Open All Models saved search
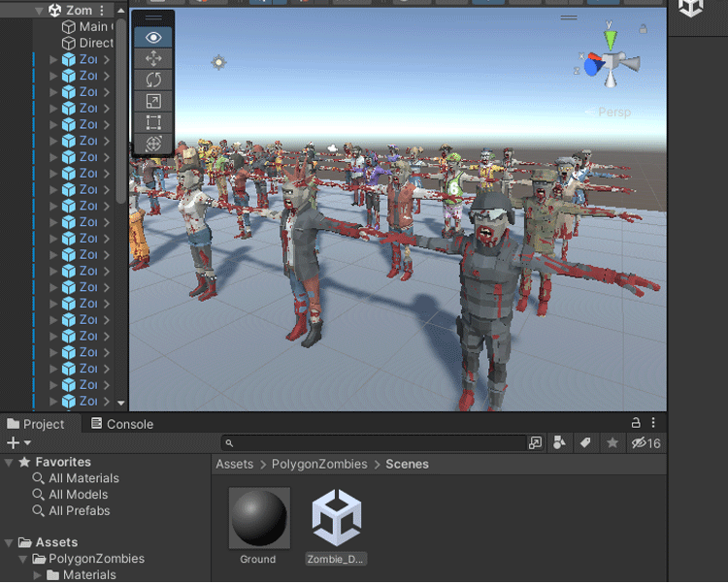 point(70,495)
